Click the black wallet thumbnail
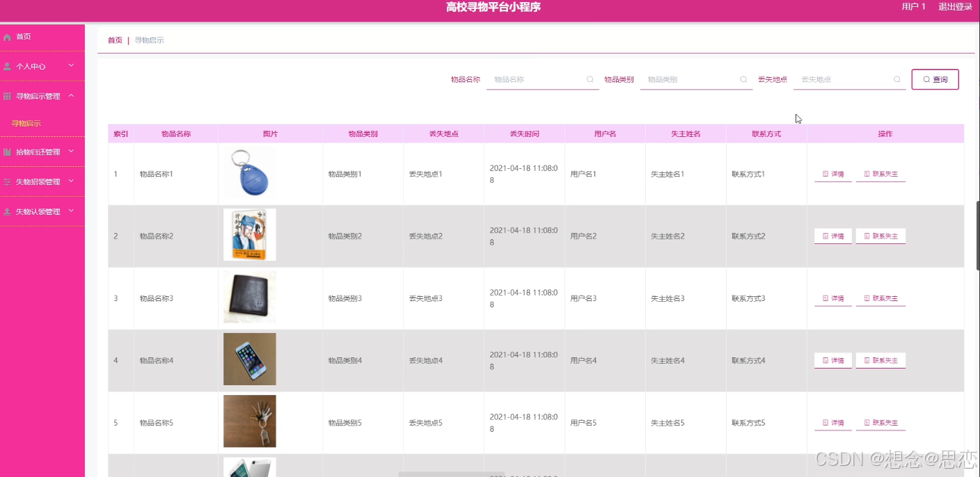The image size is (980, 477). pyautogui.click(x=249, y=297)
